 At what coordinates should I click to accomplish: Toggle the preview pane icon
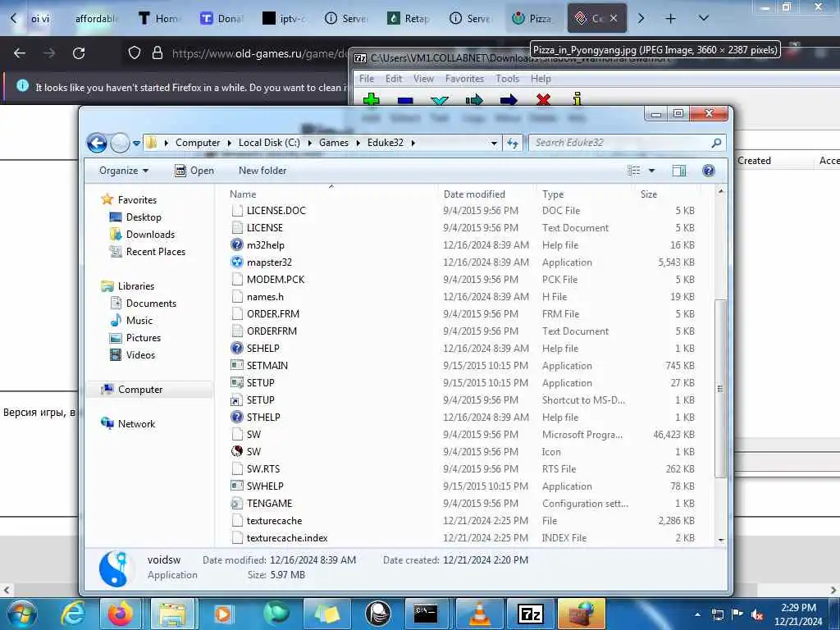tap(678, 171)
